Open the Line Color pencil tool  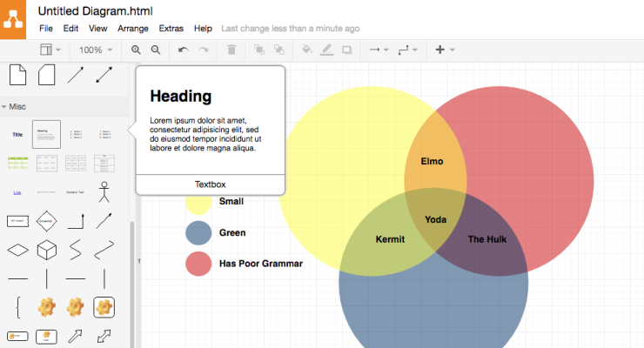326,50
